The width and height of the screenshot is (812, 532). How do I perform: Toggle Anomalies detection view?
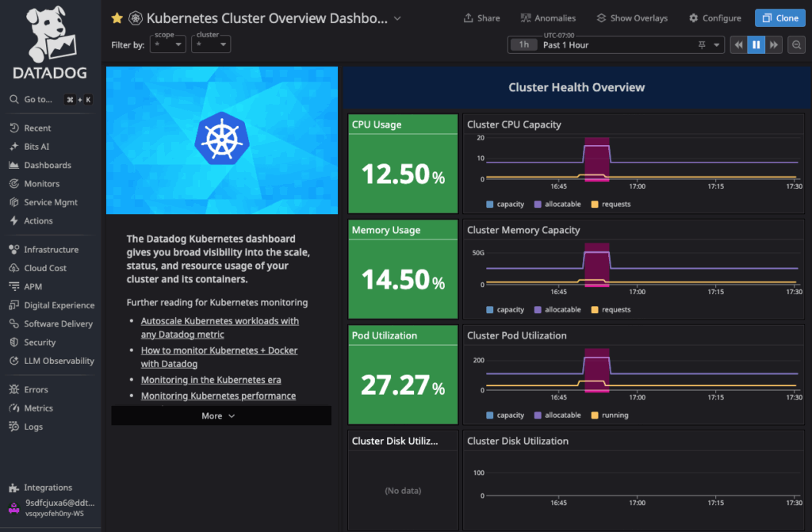548,18
